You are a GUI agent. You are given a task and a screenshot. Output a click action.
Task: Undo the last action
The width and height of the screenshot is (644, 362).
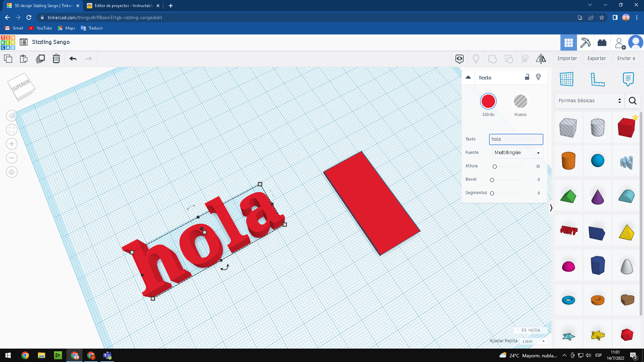73,59
